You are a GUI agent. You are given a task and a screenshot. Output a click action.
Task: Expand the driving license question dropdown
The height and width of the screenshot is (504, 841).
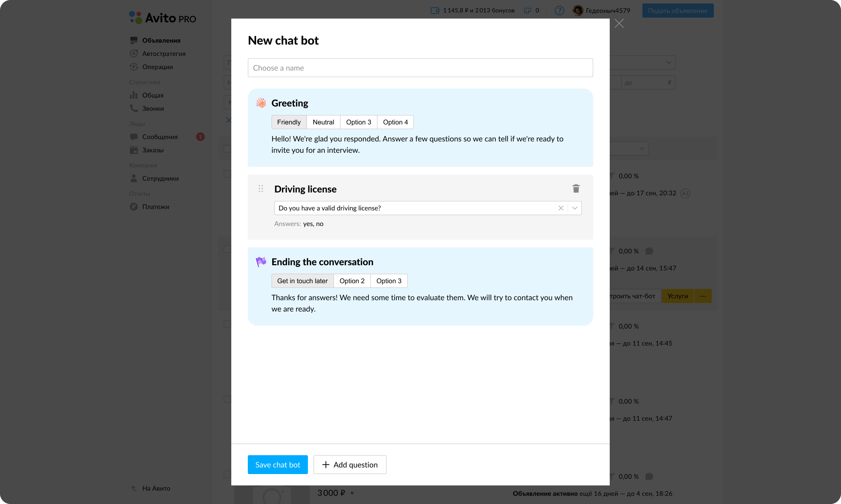[x=574, y=208]
